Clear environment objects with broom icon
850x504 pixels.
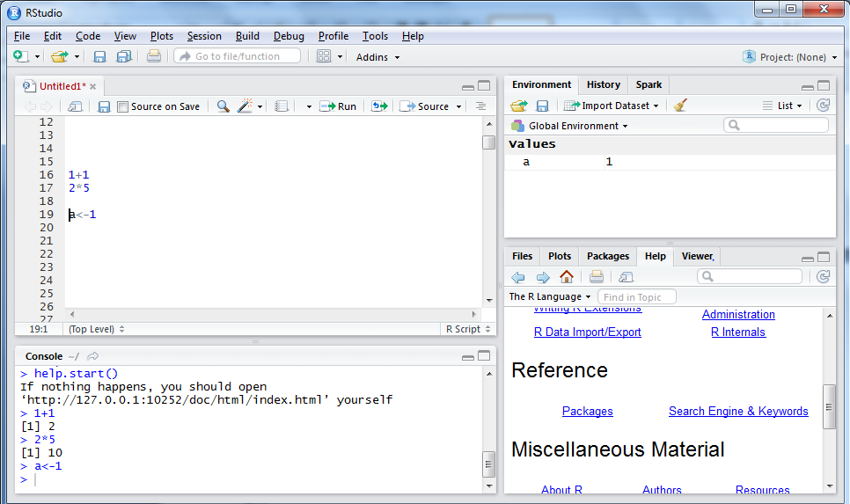[x=680, y=106]
